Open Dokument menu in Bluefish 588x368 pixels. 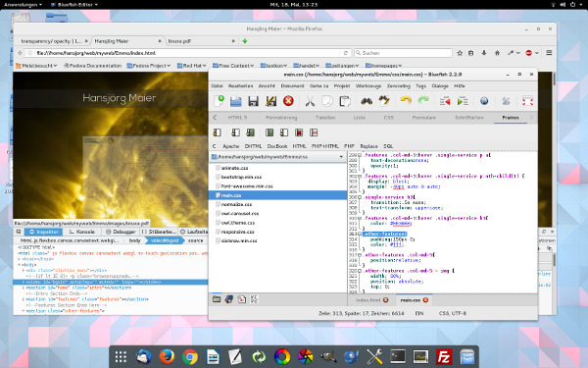[292, 86]
